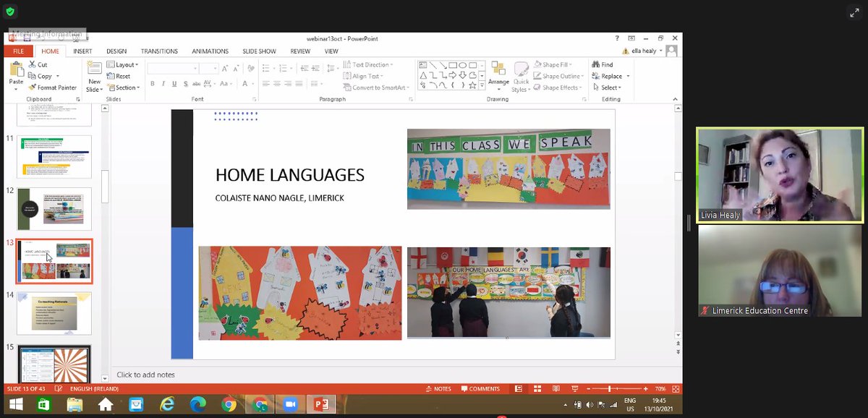Switch to the INSERT tab
Viewport: 868px width, 418px height.
point(82,51)
